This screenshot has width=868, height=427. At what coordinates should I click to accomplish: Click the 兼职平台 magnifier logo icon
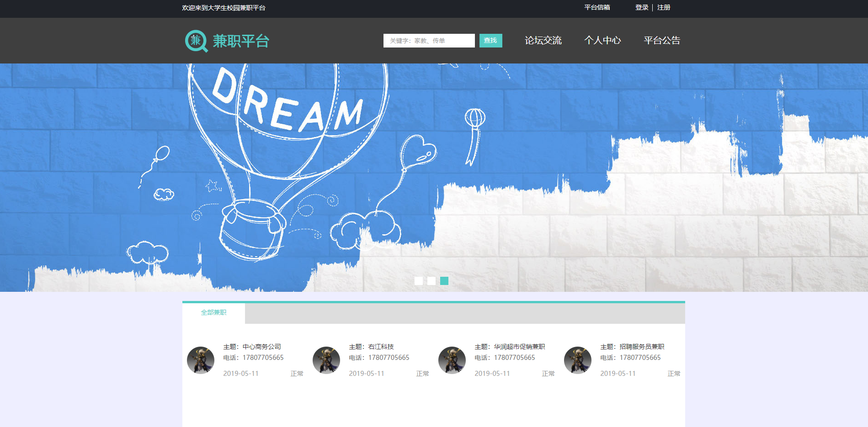click(x=197, y=41)
